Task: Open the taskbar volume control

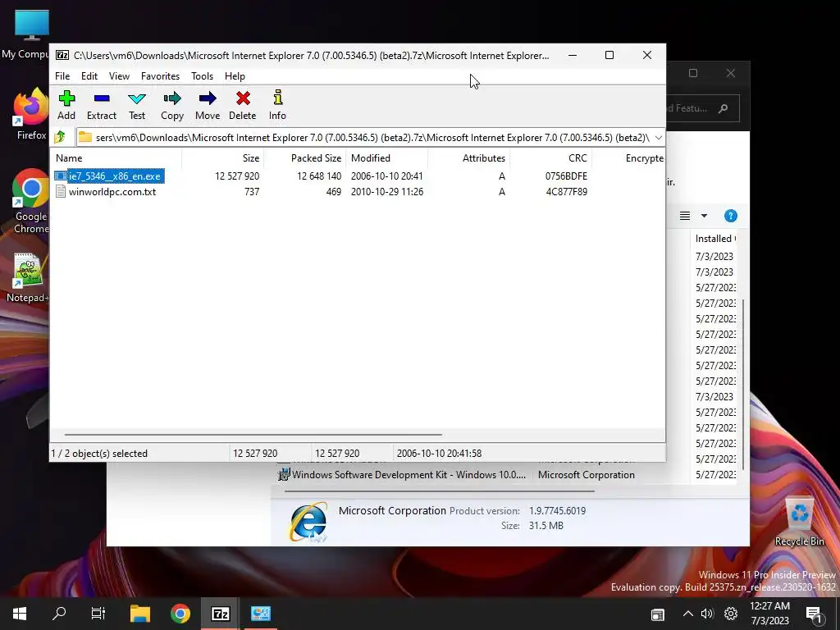Action: click(707, 614)
